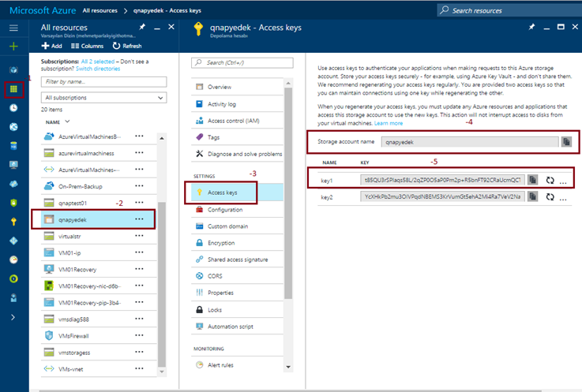Click the Switch directories link

pyautogui.click(x=98, y=69)
